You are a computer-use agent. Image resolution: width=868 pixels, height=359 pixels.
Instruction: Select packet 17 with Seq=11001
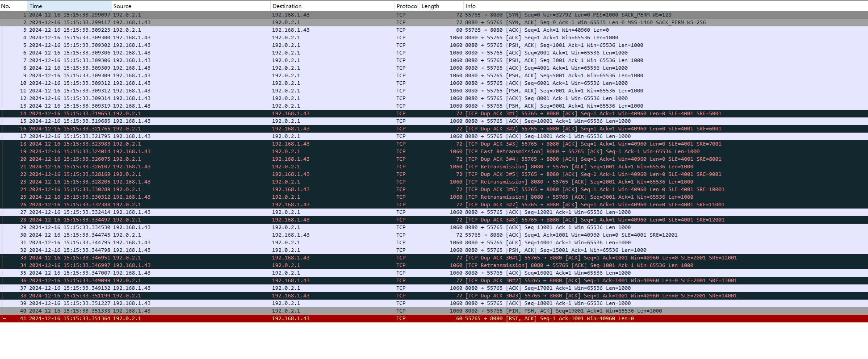[434, 136]
